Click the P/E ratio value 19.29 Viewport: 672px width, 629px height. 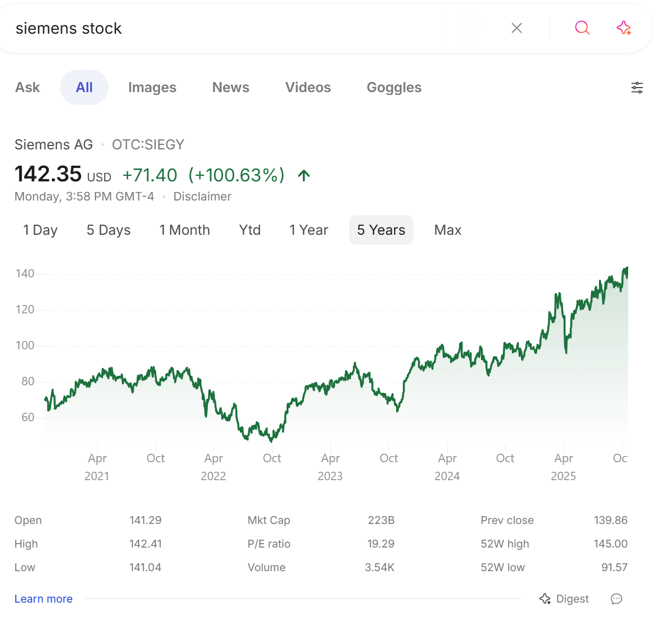pyautogui.click(x=380, y=544)
